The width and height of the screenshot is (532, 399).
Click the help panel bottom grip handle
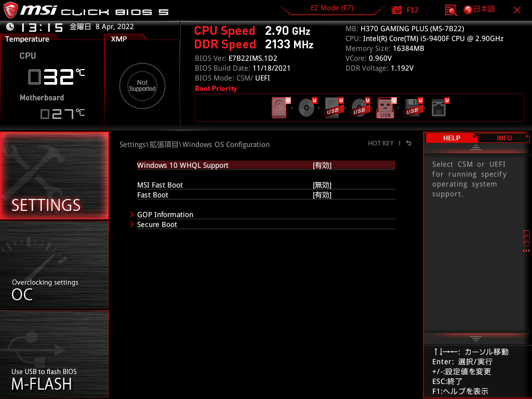tap(476, 339)
